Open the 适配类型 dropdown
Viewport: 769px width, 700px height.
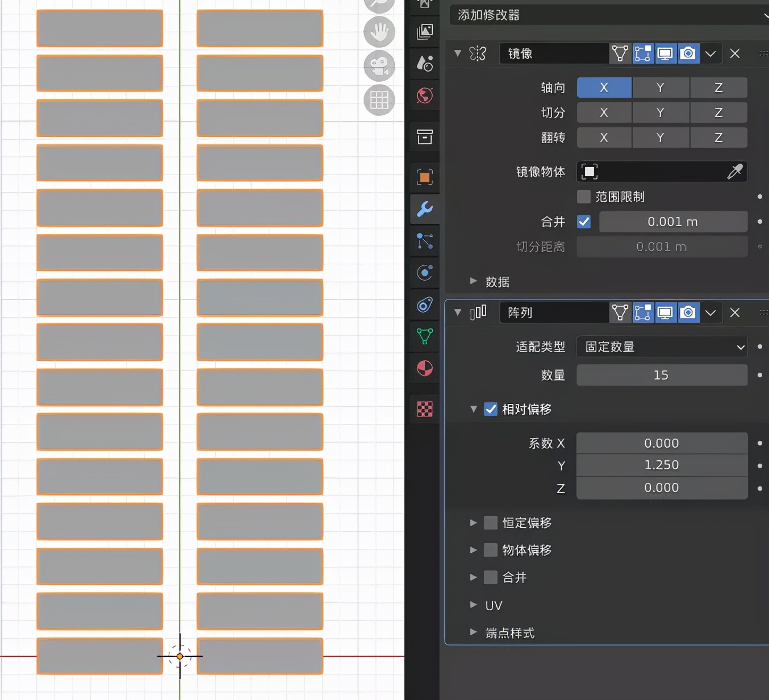pos(662,347)
